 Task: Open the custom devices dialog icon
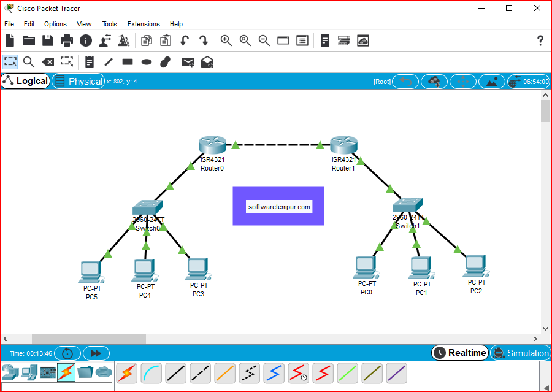tap(302, 40)
